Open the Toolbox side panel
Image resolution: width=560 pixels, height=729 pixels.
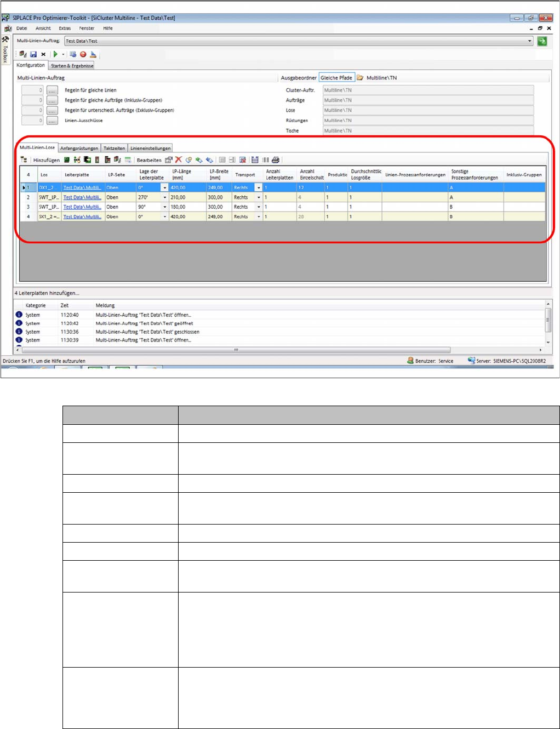point(5,49)
